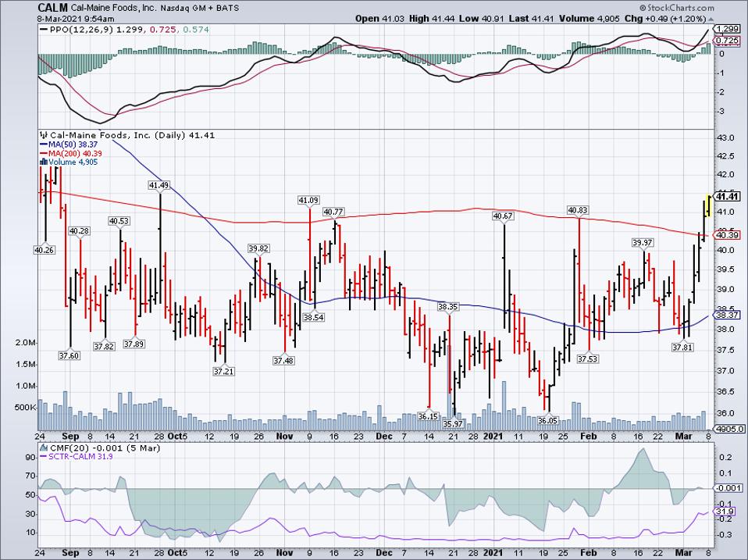Click the 37.60 price low label
The width and height of the screenshot is (748, 560).
[69, 355]
